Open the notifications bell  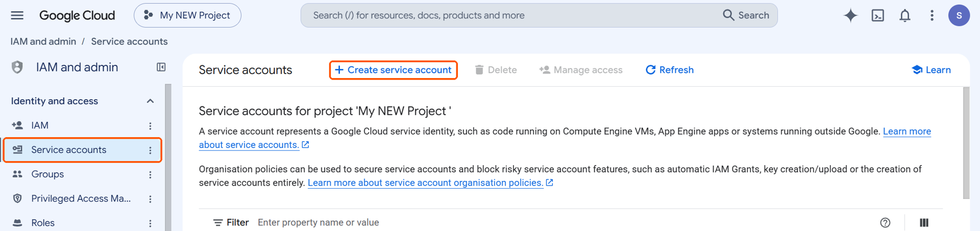pyautogui.click(x=905, y=15)
